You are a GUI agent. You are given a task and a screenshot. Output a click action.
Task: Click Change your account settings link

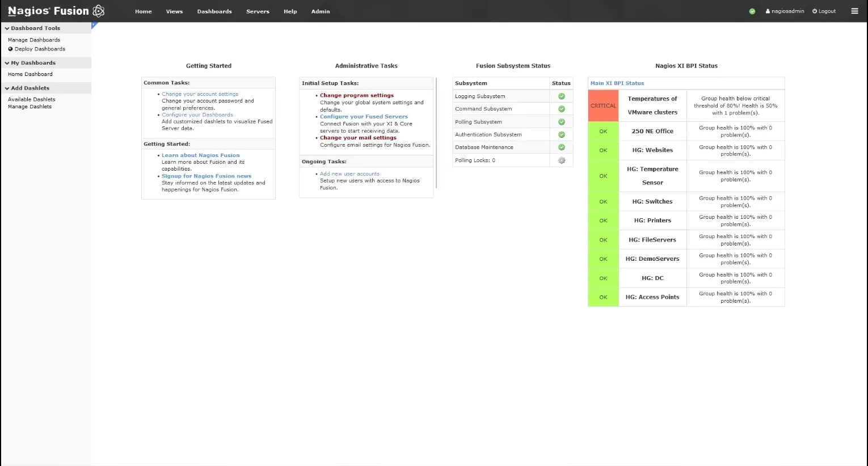(200, 94)
